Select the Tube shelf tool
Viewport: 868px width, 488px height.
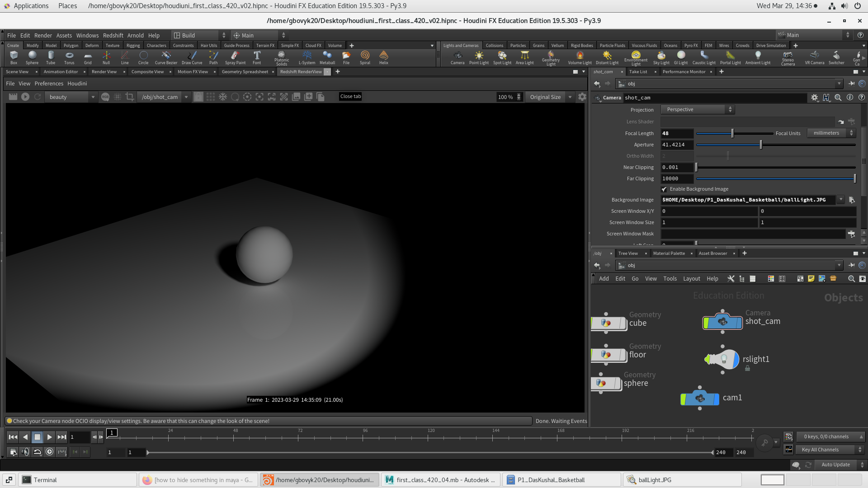[x=51, y=57]
